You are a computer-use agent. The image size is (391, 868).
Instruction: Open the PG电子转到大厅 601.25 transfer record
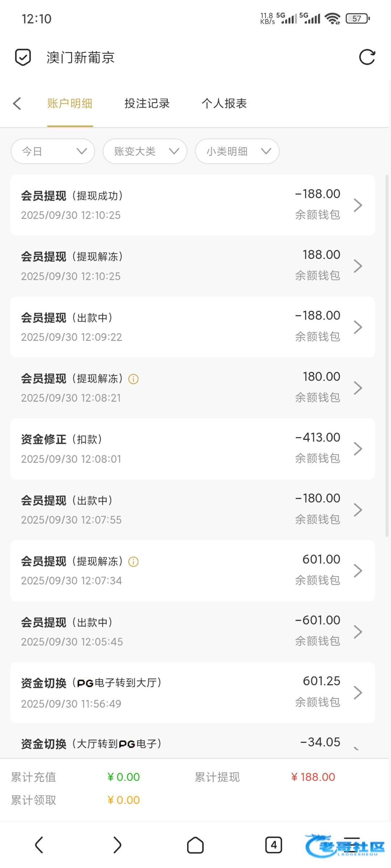[192, 693]
